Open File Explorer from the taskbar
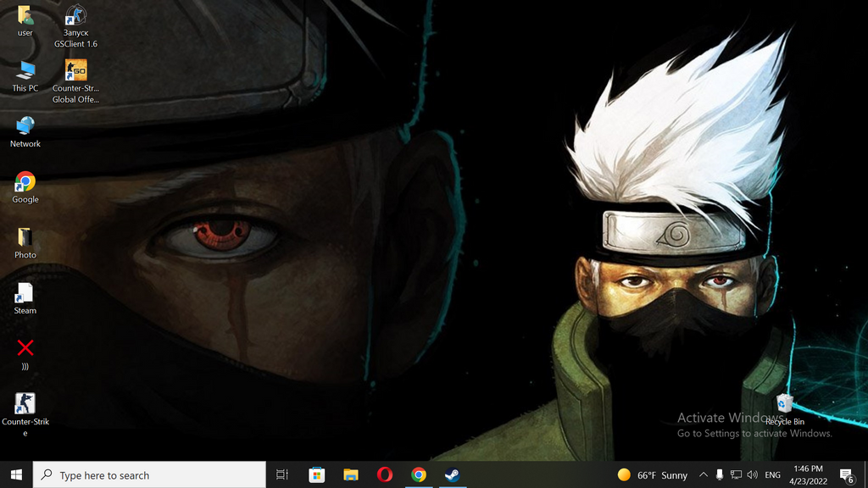Viewport: 868px width, 488px height. [351, 474]
